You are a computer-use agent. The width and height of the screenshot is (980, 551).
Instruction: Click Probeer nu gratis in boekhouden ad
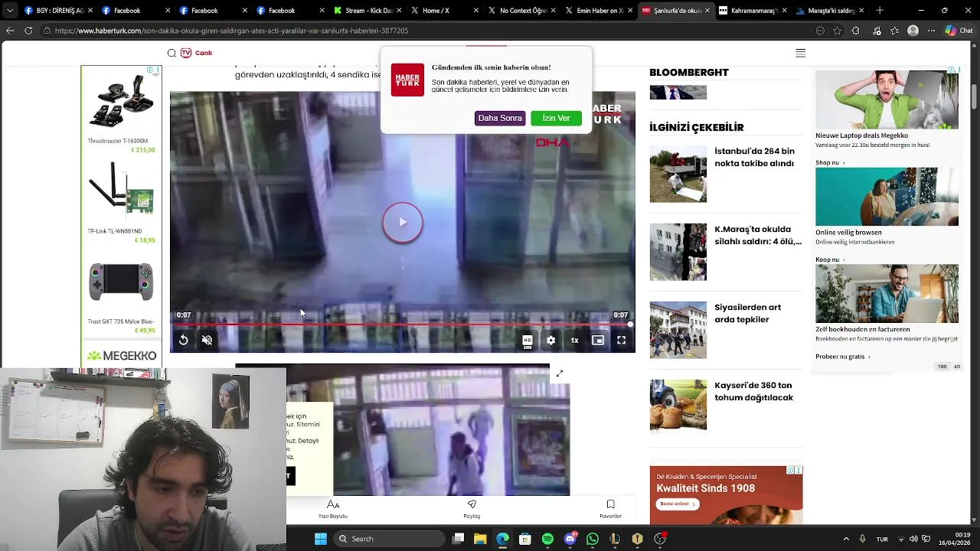(x=843, y=357)
